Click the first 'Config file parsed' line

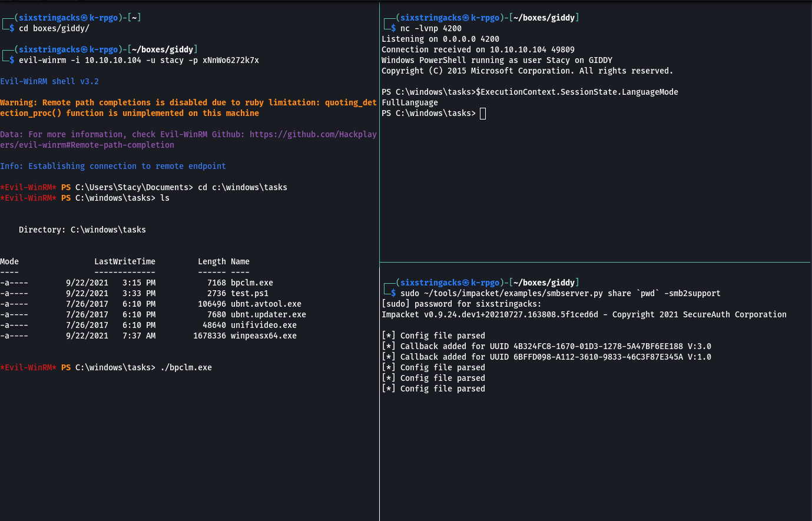pos(433,336)
